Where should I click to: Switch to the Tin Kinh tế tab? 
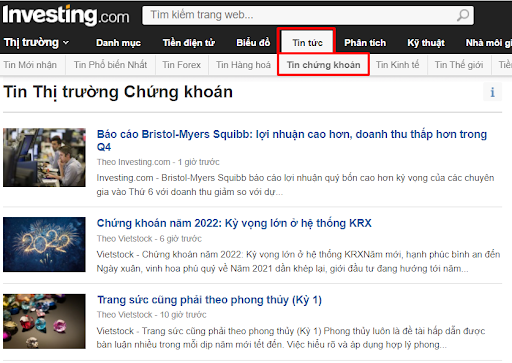pyautogui.click(x=398, y=65)
